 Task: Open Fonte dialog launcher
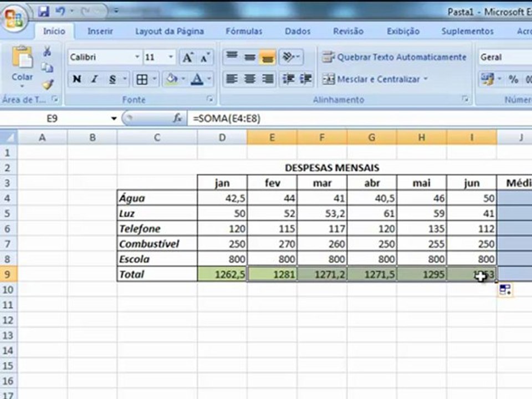click(x=210, y=99)
